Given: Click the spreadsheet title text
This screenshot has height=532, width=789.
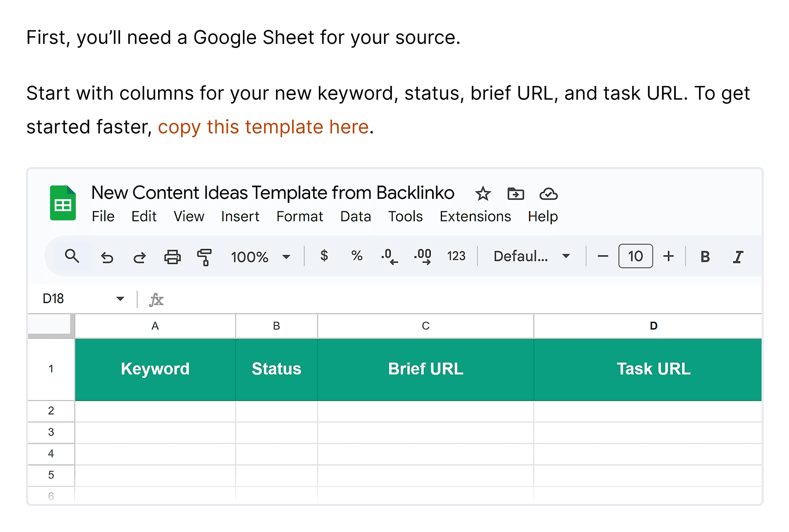Looking at the screenshot, I should pyautogui.click(x=273, y=193).
